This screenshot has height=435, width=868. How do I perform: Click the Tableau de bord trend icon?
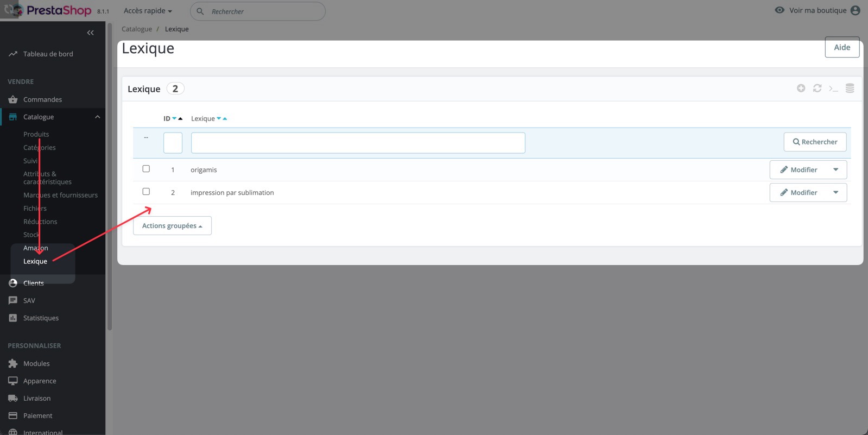click(13, 54)
